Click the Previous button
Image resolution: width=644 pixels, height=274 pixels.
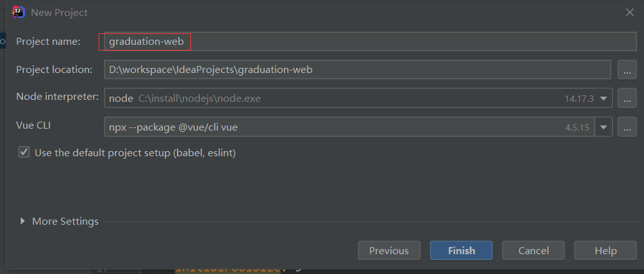[x=389, y=250]
